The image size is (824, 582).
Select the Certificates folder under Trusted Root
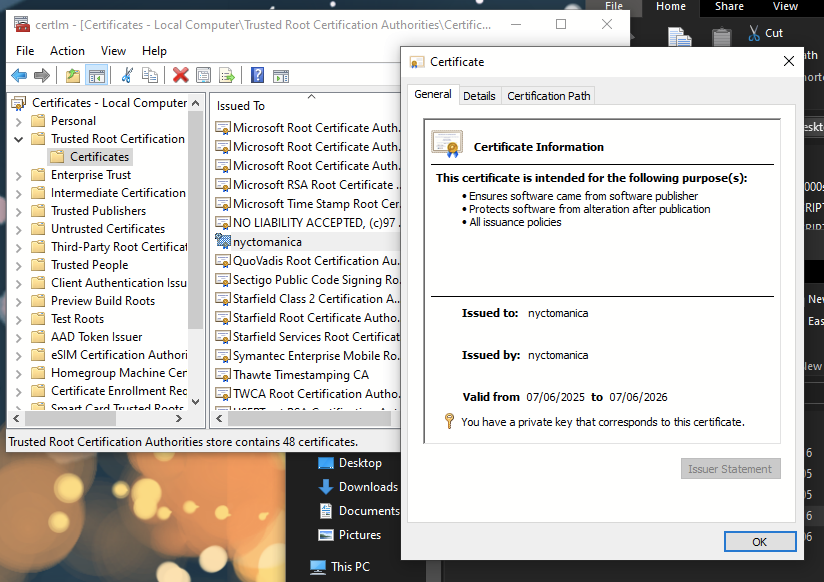coord(90,157)
